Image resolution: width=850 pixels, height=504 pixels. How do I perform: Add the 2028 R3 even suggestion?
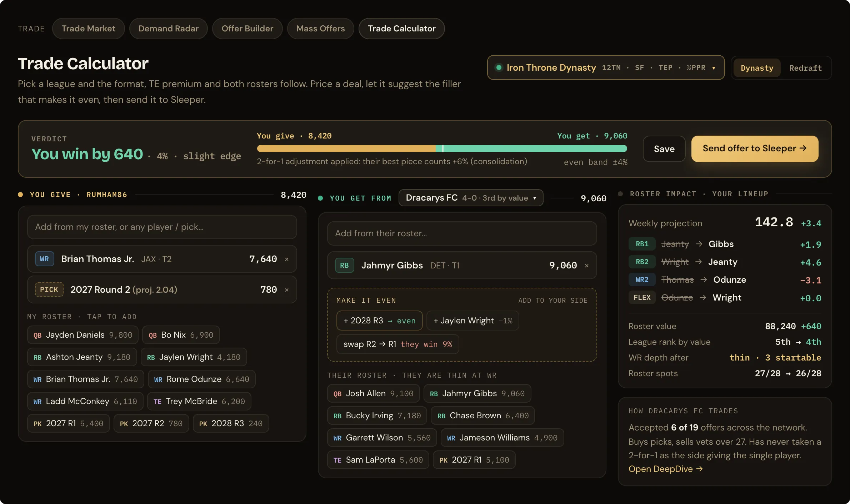tap(379, 321)
